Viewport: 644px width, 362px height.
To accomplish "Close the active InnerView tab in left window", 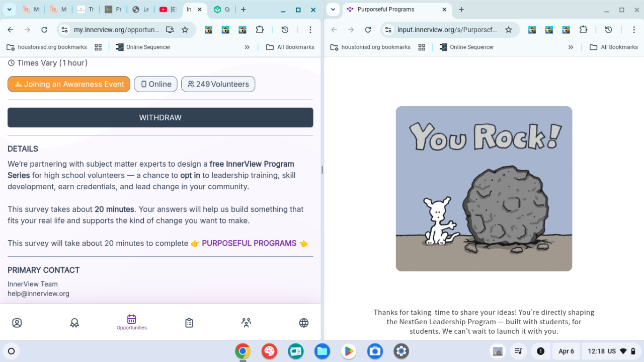I will (200, 10).
